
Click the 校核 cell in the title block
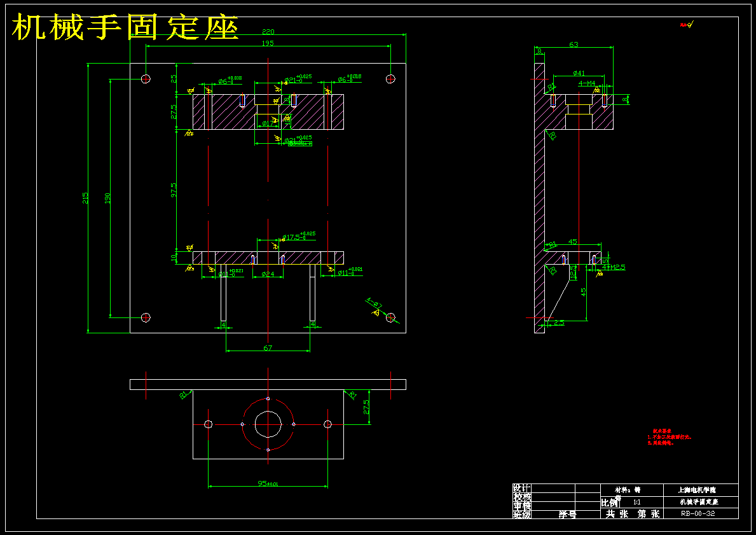[521, 497]
